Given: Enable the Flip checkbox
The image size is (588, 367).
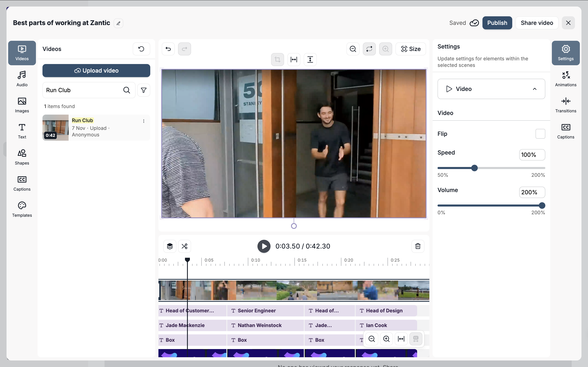Looking at the screenshot, I should [540, 134].
